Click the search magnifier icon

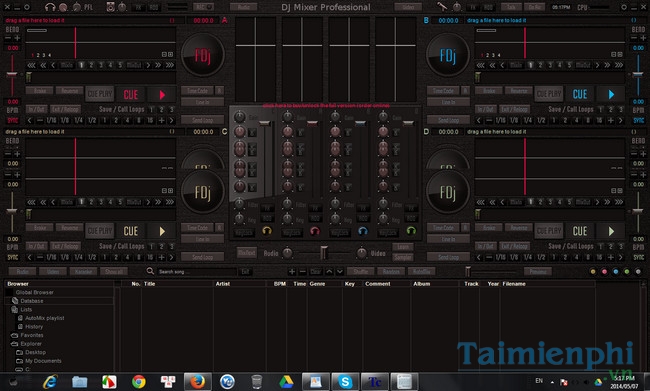pos(150,271)
